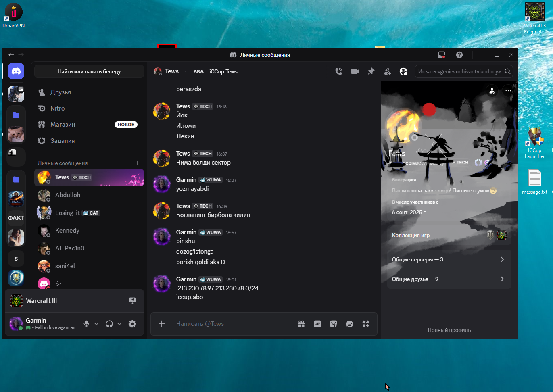Open microphone input options arrow
This screenshot has width=553, height=392.
pyautogui.click(x=96, y=324)
